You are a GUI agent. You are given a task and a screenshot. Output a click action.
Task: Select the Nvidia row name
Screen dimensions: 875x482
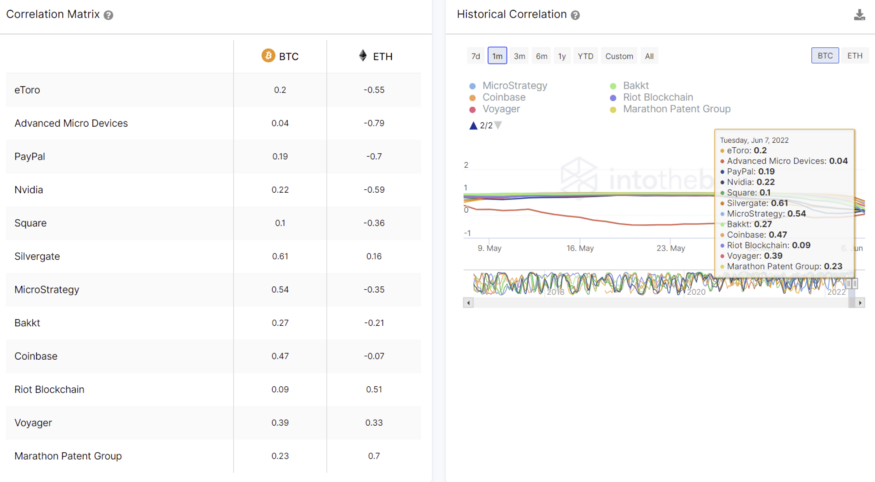(x=28, y=190)
